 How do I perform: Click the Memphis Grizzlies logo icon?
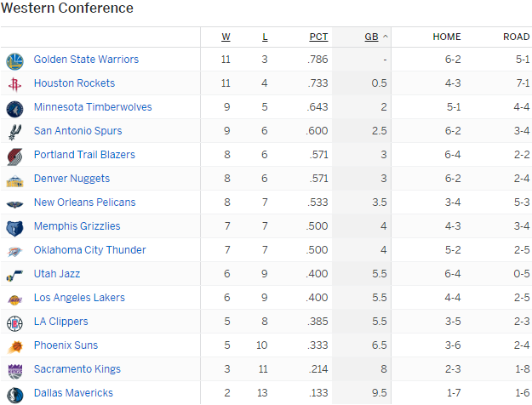point(14,227)
